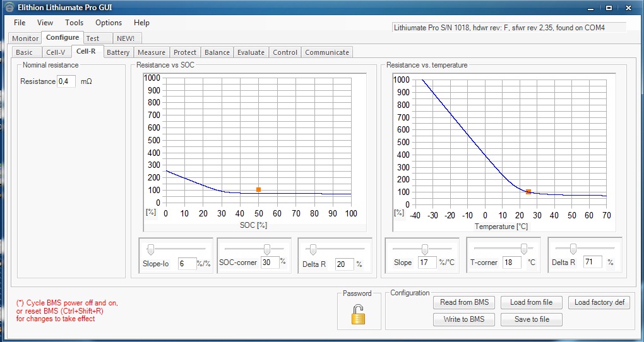Click the Read from BMS button
The image size is (644, 342).
click(x=464, y=303)
